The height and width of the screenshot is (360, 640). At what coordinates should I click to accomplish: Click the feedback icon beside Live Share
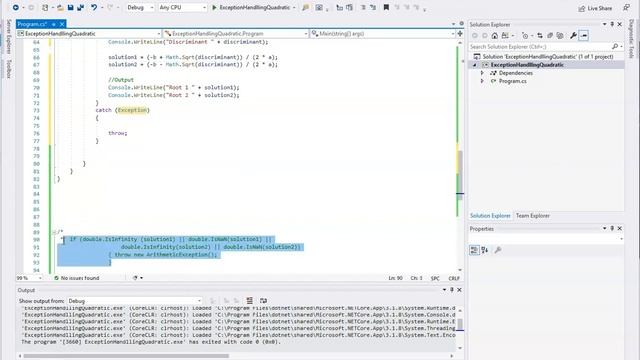tap(626, 7)
